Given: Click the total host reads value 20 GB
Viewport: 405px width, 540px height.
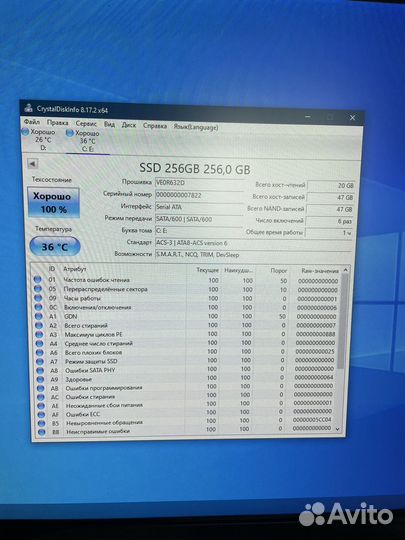Looking at the screenshot, I should (331, 186).
